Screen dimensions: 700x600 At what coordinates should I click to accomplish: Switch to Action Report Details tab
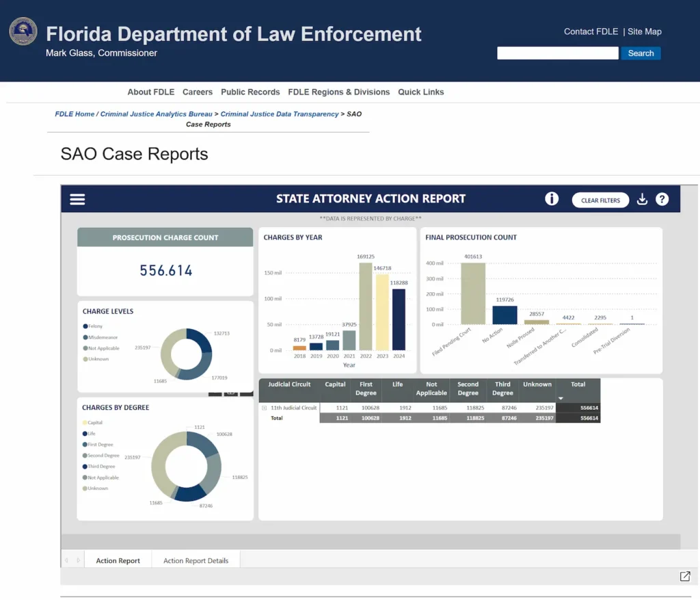click(196, 560)
